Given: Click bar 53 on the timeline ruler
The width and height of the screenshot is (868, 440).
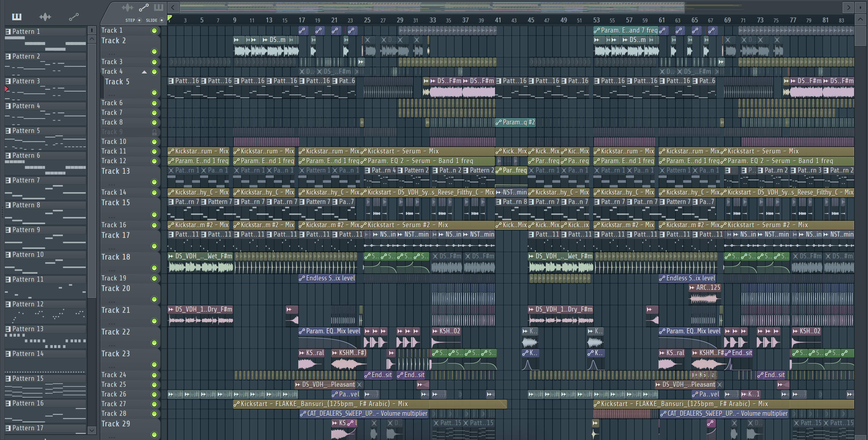Looking at the screenshot, I should 596,20.
